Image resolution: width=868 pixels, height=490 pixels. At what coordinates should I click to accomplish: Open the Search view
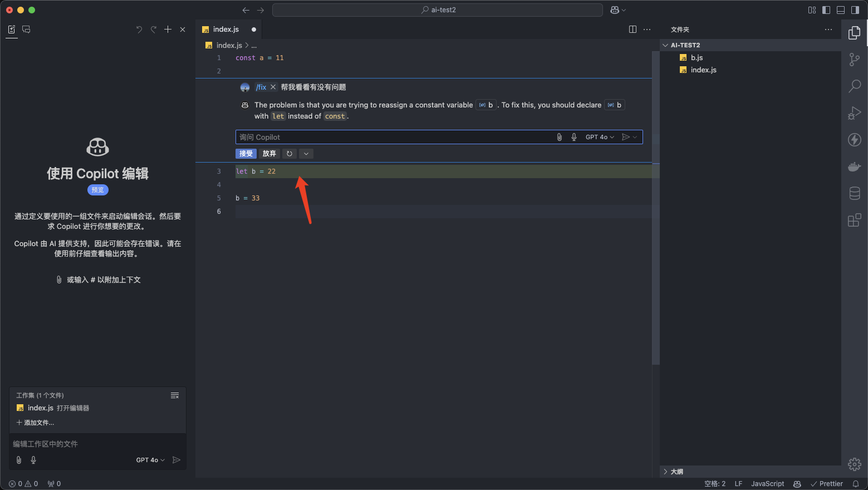(855, 86)
